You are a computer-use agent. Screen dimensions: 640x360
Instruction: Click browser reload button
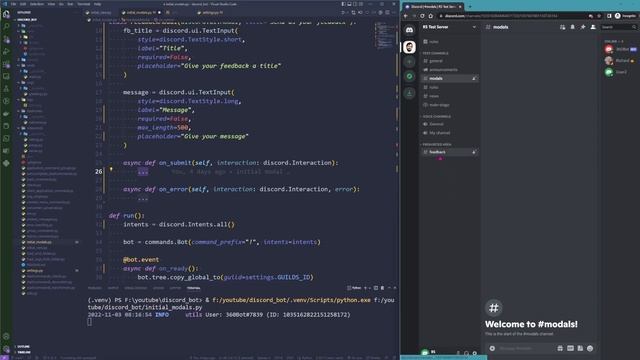click(x=422, y=16)
